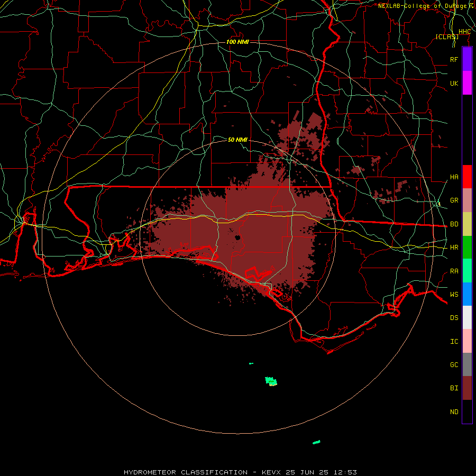Click the BI dark red legend swatch
This screenshot has height=476, width=476.
click(467, 388)
